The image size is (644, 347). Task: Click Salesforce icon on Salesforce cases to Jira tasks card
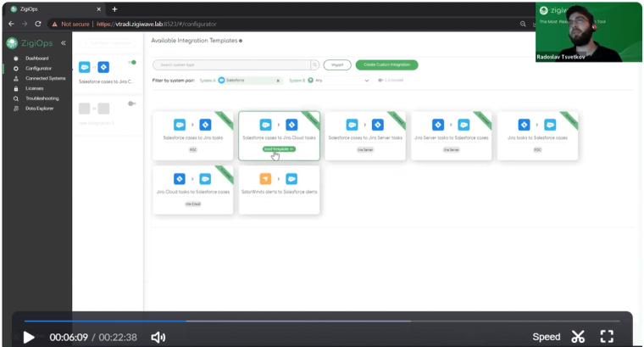click(x=180, y=125)
